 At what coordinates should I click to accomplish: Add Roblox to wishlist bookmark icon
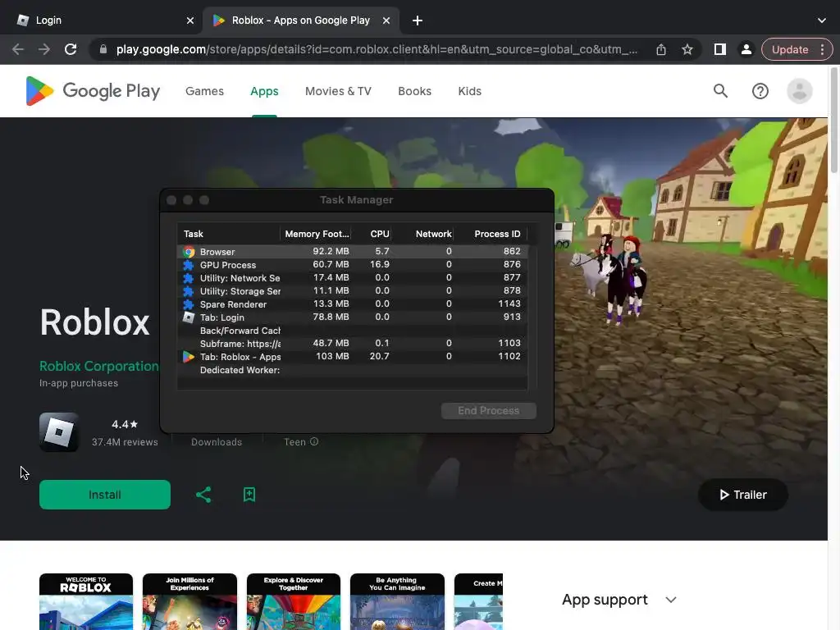tap(249, 495)
